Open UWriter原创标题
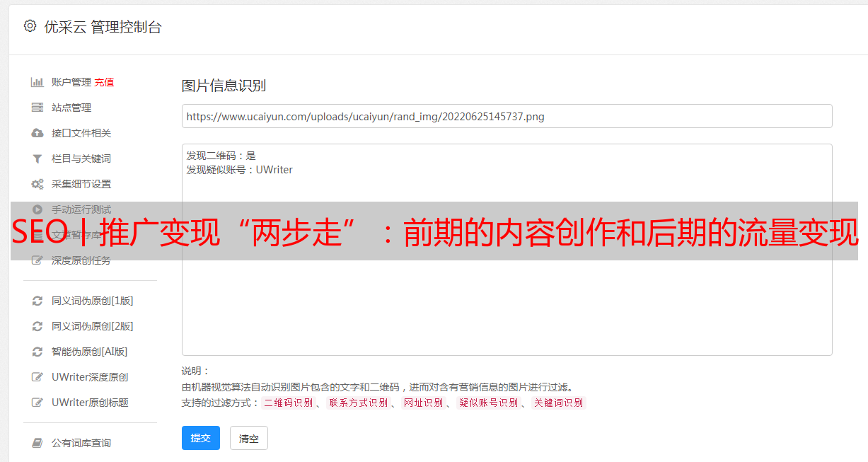 90,403
